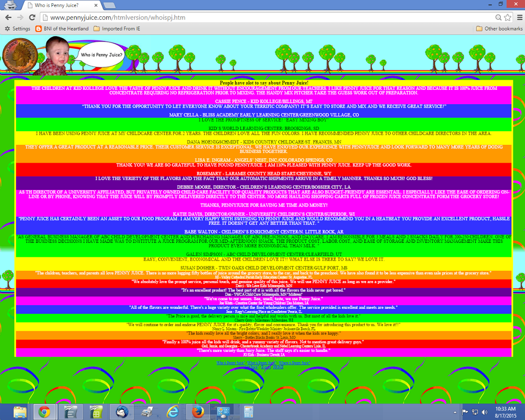Open the BNI of the Heartland bookmark
Screen dimensions: 525x420
[62, 28]
